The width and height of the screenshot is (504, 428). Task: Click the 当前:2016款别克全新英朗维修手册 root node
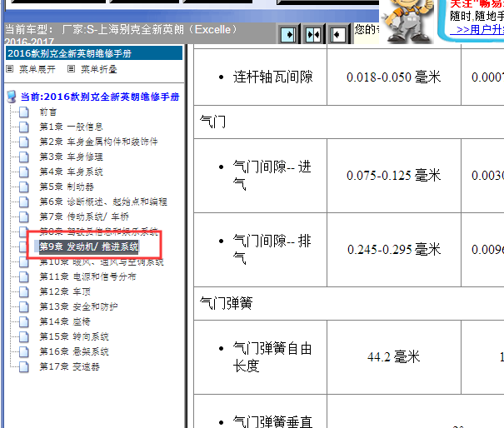coord(100,97)
